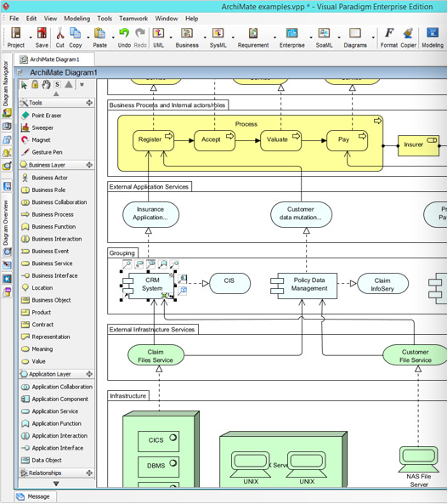Collapse the Tools palette group
Viewport: 447px width, 504px height.
[x=89, y=103]
